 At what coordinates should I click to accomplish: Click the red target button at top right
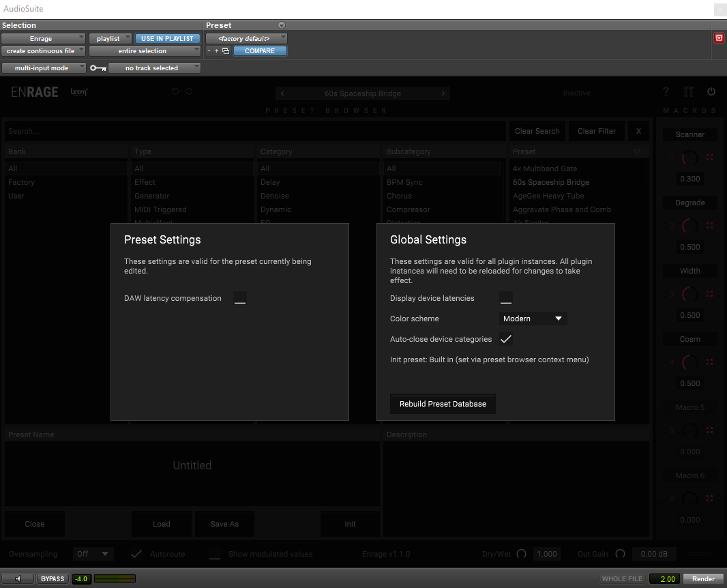tap(719, 38)
